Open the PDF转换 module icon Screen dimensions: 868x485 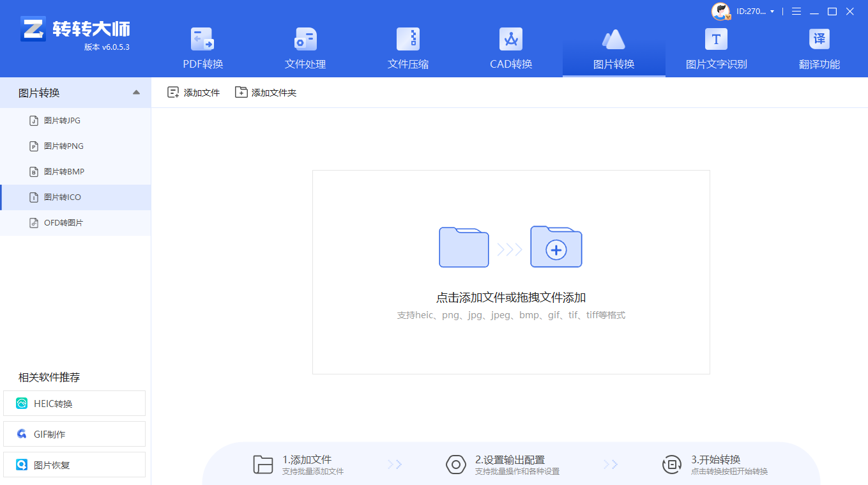click(x=202, y=40)
